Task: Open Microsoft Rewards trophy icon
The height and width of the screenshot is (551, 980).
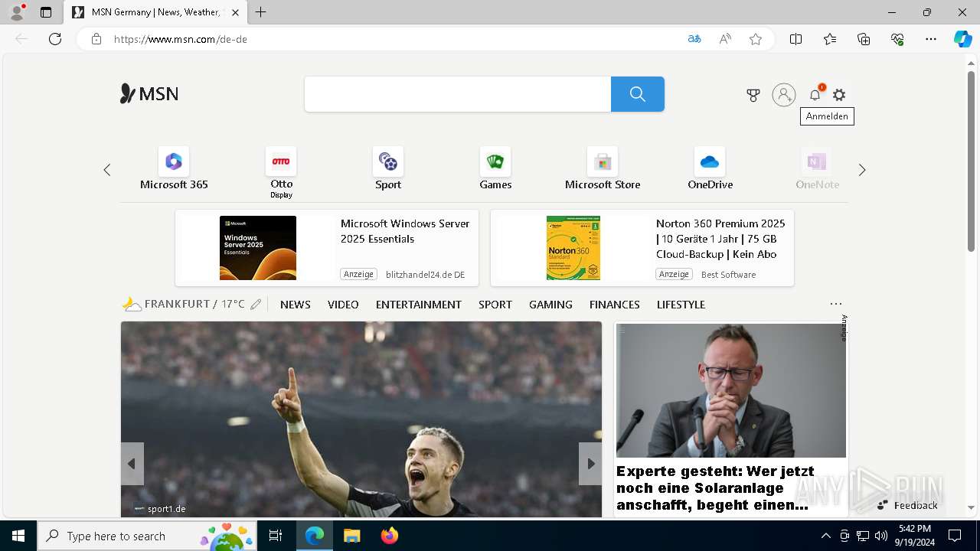Action: pos(753,95)
